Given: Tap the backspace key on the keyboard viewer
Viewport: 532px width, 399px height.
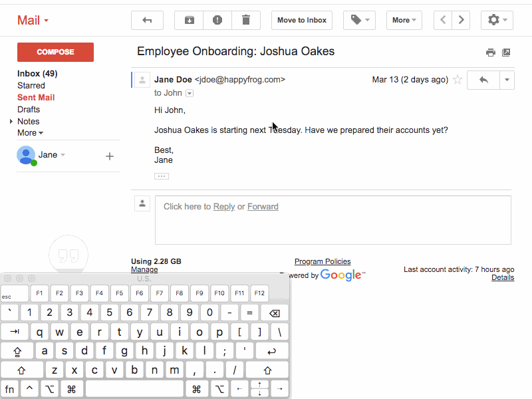Looking at the screenshot, I should point(274,313).
